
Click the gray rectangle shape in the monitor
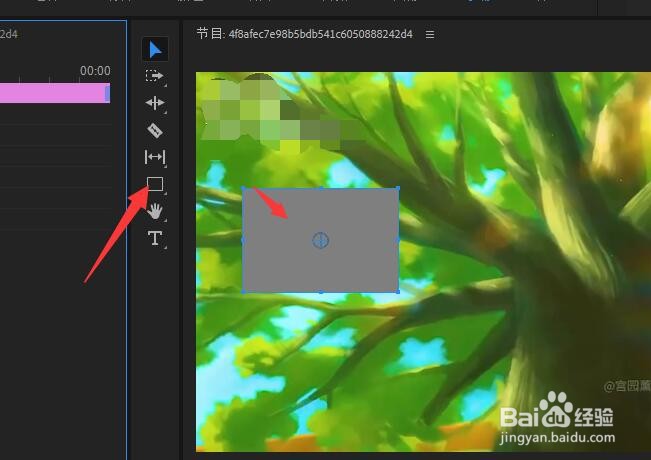pos(321,240)
